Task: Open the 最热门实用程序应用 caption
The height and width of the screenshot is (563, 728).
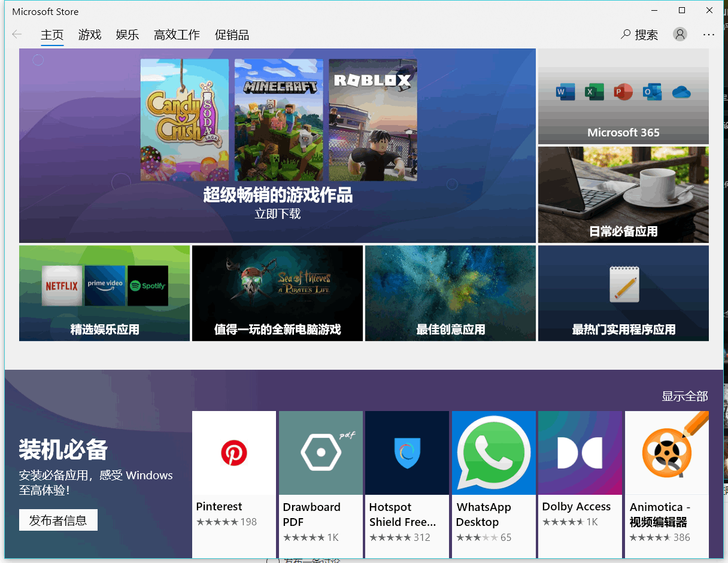Action: 624,329
